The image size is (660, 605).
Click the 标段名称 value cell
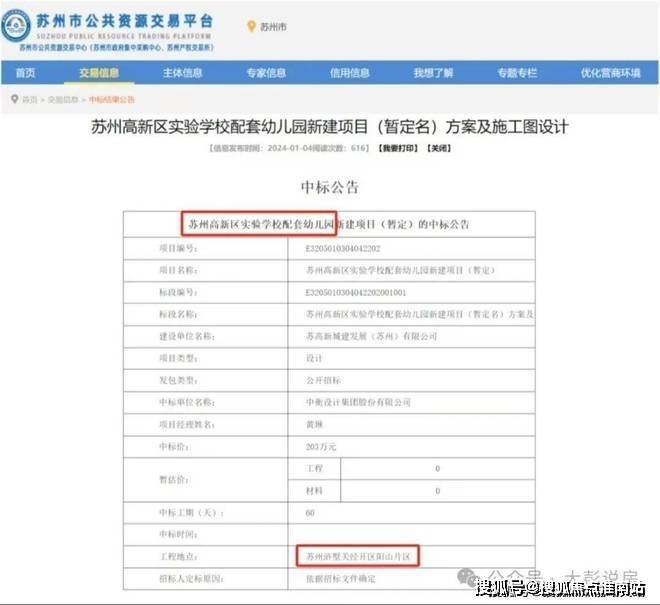pos(412,314)
